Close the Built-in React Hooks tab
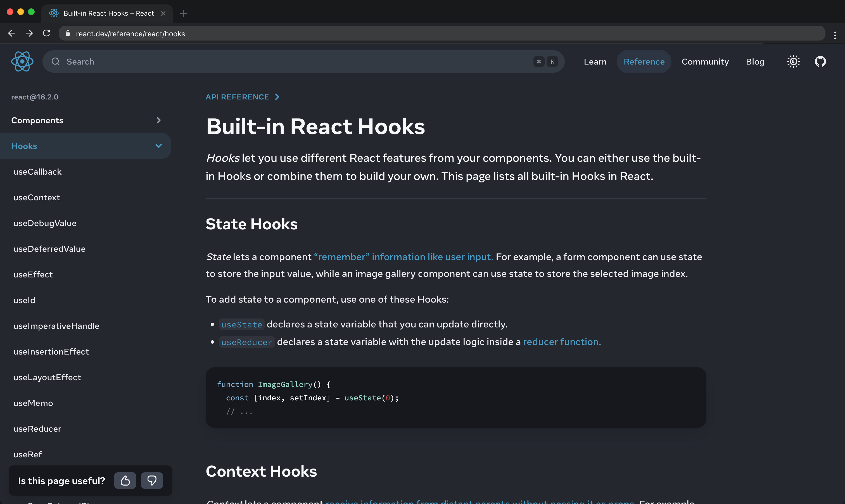This screenshot has height=504, width=845. (163, 13)
